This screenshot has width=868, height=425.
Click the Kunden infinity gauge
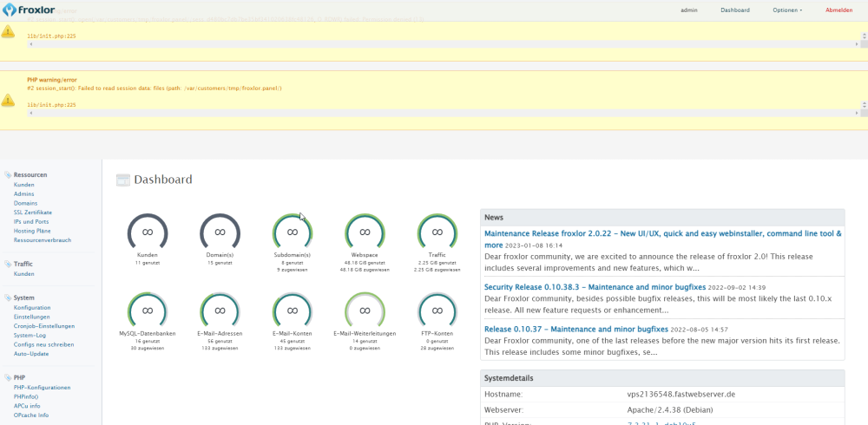[x=148, y=232]
